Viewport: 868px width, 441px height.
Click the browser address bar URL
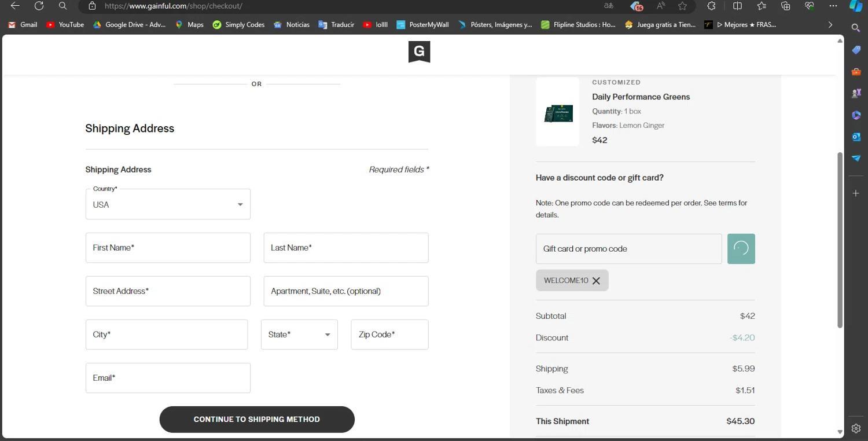coord(173,6)
